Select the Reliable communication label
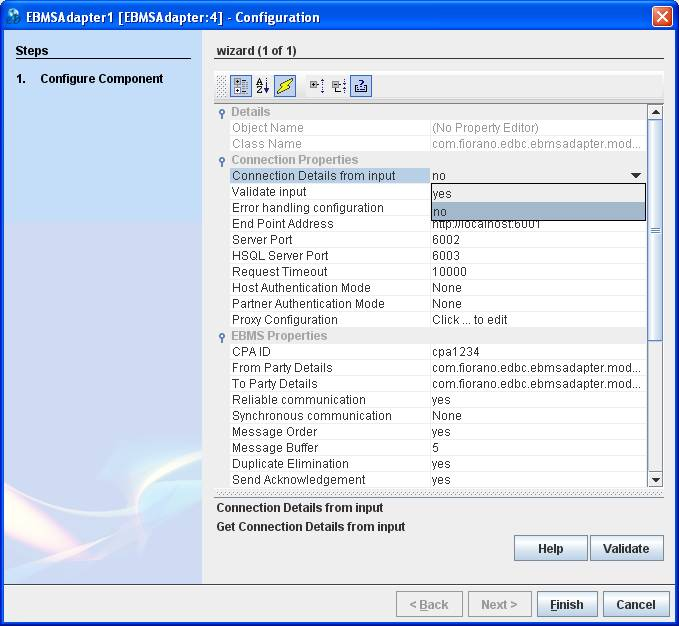Image resolution: width=679 pixels, height=626 pixels. 299,400
